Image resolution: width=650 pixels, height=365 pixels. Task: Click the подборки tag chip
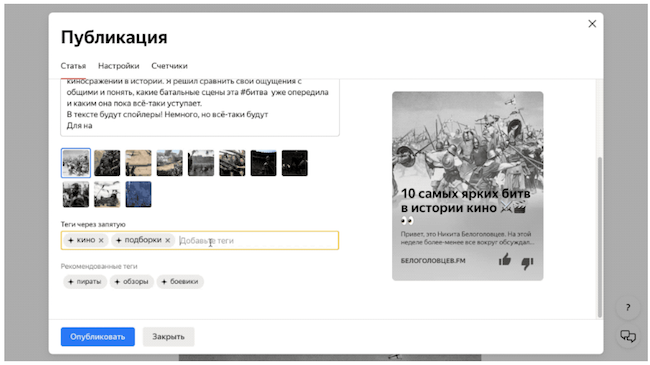tap(143, 240)
